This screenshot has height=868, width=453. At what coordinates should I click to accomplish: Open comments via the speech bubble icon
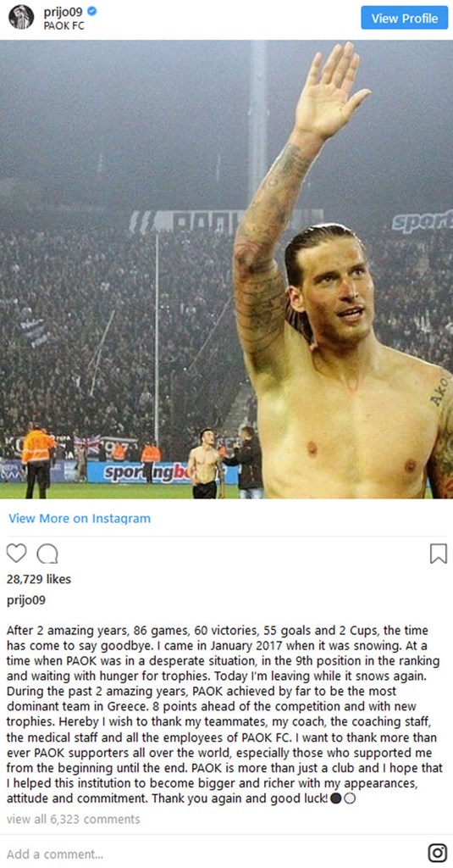[x=47, y=553]
